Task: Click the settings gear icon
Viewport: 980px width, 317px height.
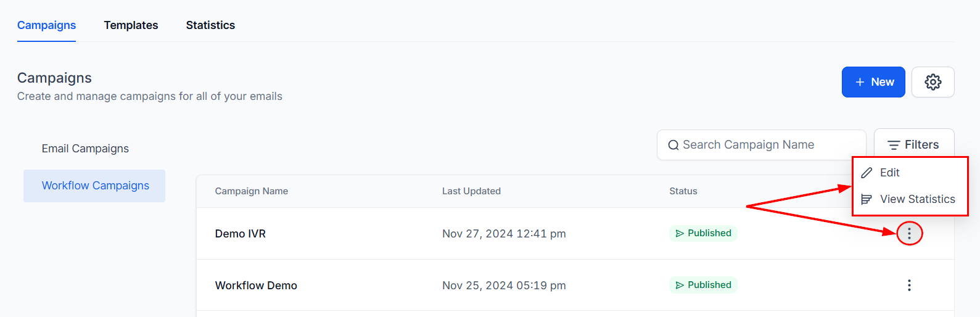Action: pyautogui.click(x=933, y=82)
